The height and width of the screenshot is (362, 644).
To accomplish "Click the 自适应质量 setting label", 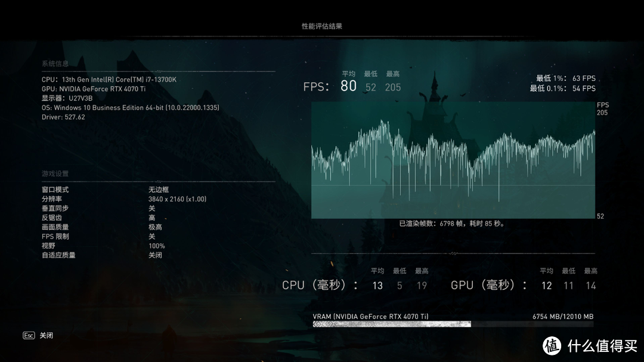I will (x=58, y=255).
